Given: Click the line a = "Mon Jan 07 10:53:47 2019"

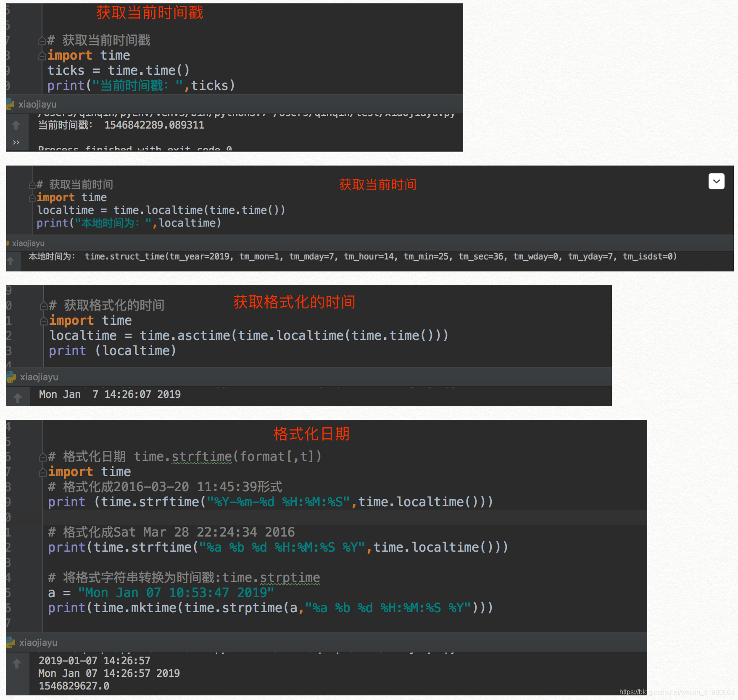Looking at the screenshot, I should [x=161, y=592].
